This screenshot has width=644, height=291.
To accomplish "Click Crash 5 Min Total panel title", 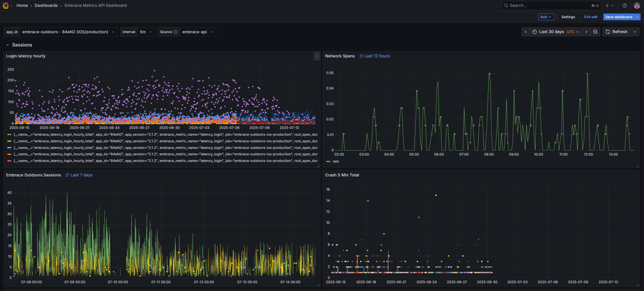I will click(342, 175).
